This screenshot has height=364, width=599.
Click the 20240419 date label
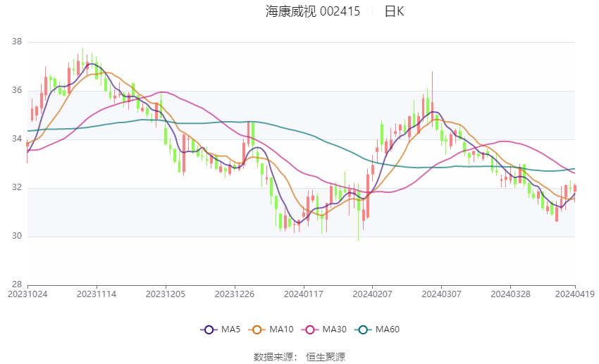point(574,293)
